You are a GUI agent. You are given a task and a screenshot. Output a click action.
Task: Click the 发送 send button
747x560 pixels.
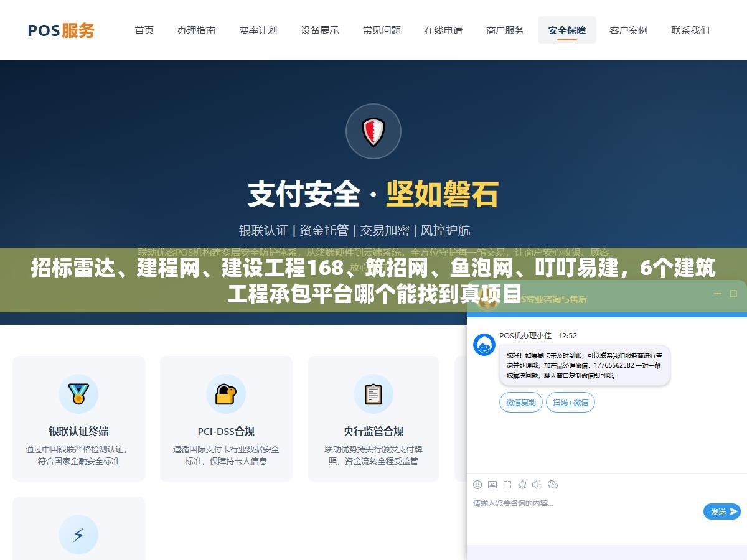tap(722, 511)
